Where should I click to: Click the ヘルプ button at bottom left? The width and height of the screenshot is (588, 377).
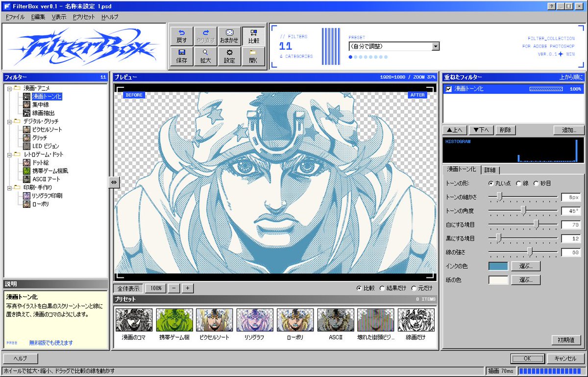(x=21, y=358)
